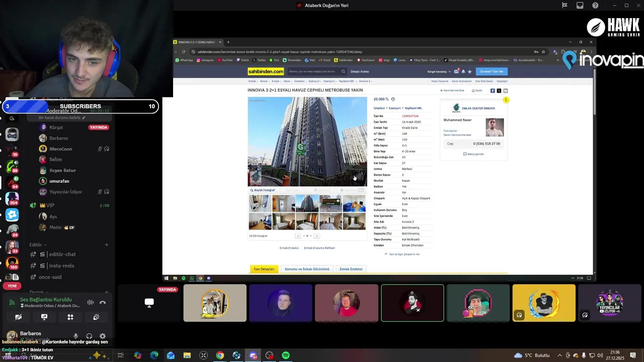
Task: Collapse the Editör channel category
Action: click(x=38, y=245)
